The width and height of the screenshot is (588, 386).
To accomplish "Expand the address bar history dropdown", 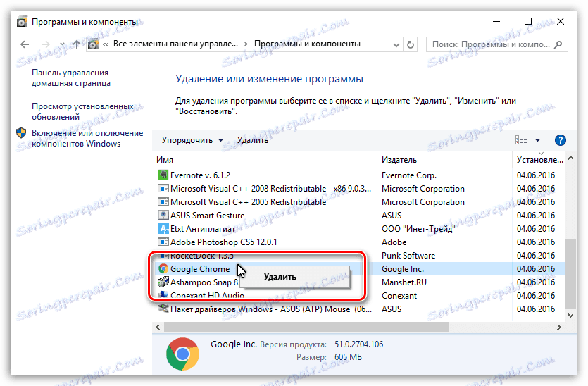I will 396,44.
